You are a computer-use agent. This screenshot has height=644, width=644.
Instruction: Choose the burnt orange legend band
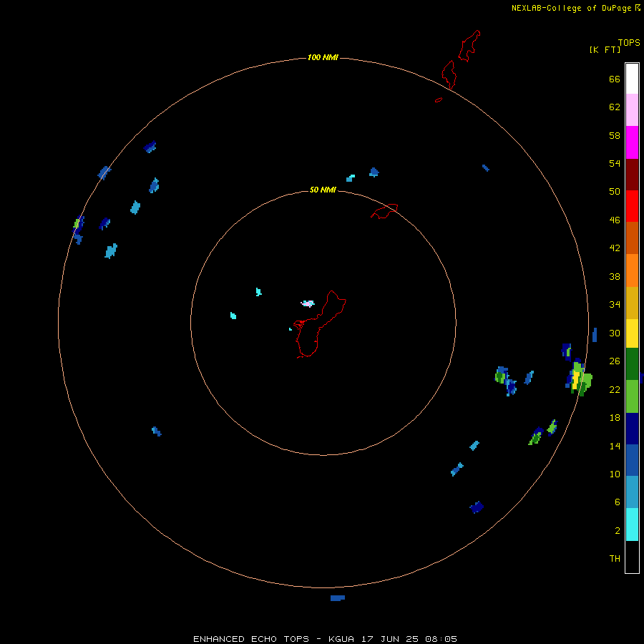[632, 238]
